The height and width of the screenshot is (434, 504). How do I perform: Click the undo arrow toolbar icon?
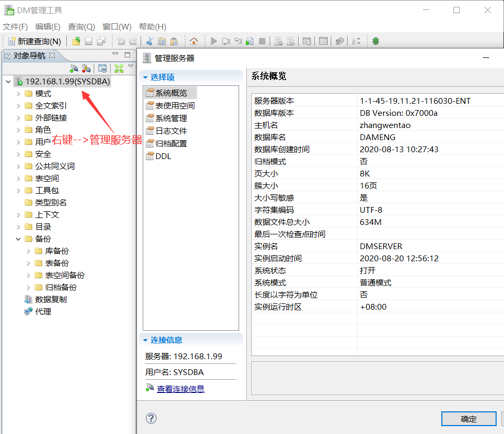tap(121, 41)
